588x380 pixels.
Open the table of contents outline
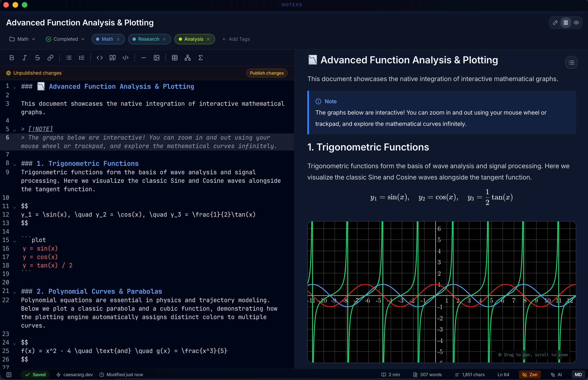coord(571,63)
